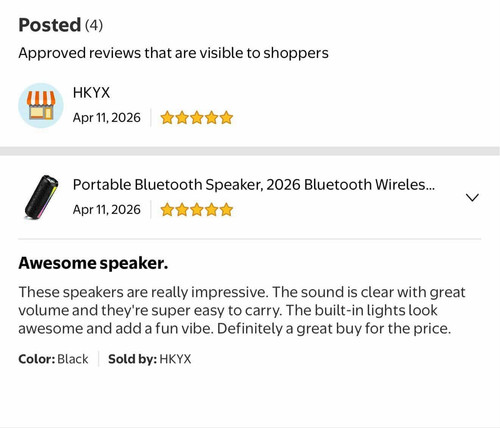Click the first star in the product rating
The width and height of the screenshot is (500, 428).
pos(167,210)
